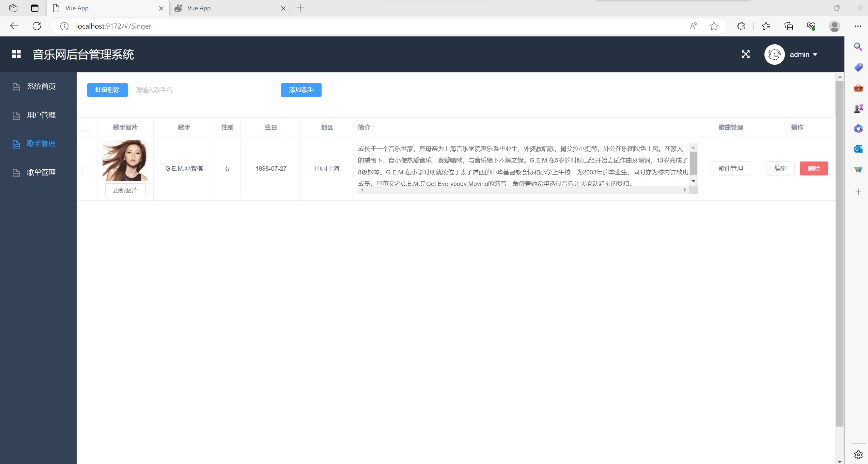Viewport: 868px width, 464px height.
Task: Click the 地区 column header
Action: click(327, 127)
